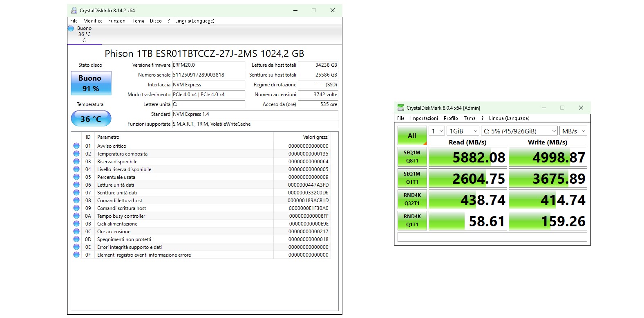Click status icon for Tempo busy controller row
Viewport: 644px width, 318px height.
click(76, 216)
